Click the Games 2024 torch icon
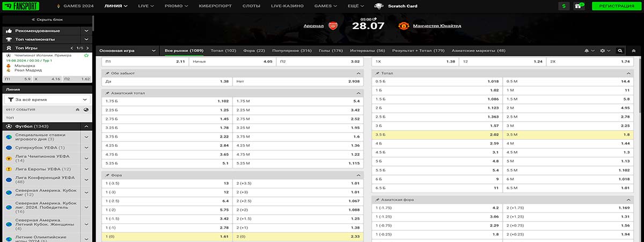This screenshot has height=242, width=644. pos(58,6)
